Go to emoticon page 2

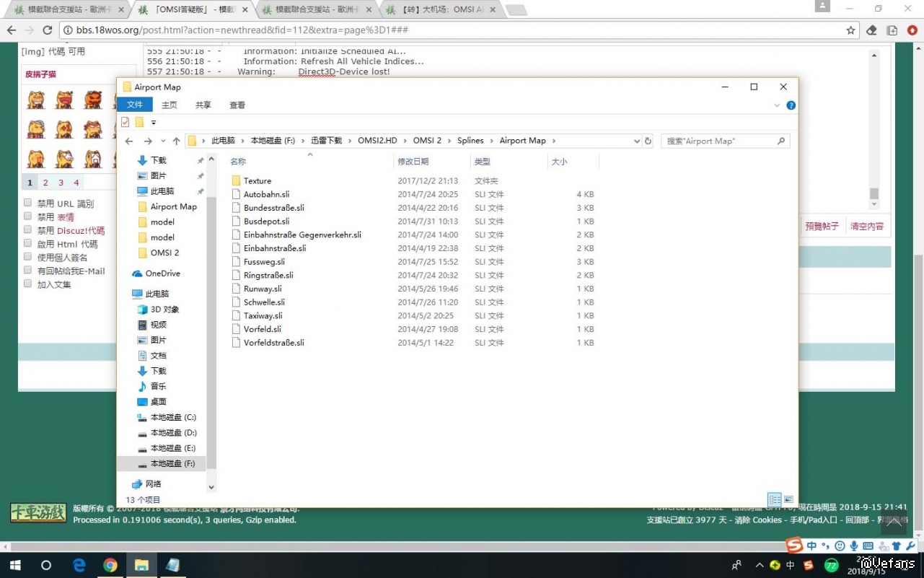point(45,183)
